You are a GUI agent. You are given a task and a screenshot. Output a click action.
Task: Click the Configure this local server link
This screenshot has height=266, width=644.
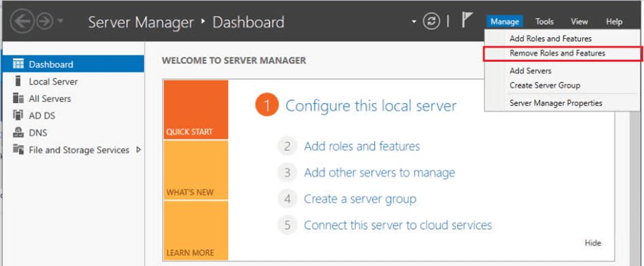[371, 106]
